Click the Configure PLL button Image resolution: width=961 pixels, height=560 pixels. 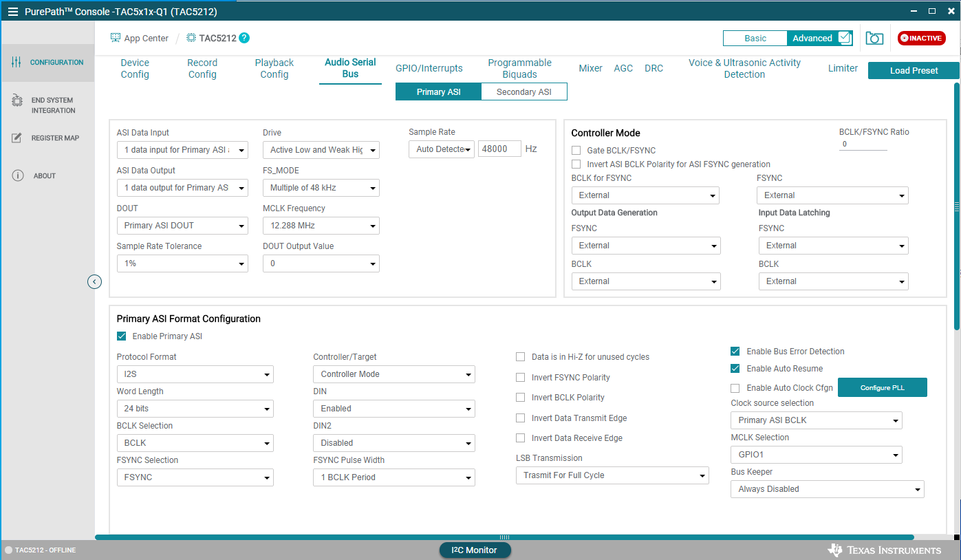coord(883,388)
